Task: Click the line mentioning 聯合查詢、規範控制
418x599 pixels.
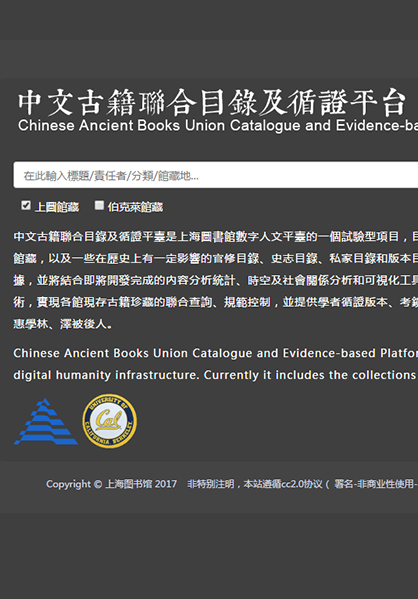Action: tap(216, 303)
